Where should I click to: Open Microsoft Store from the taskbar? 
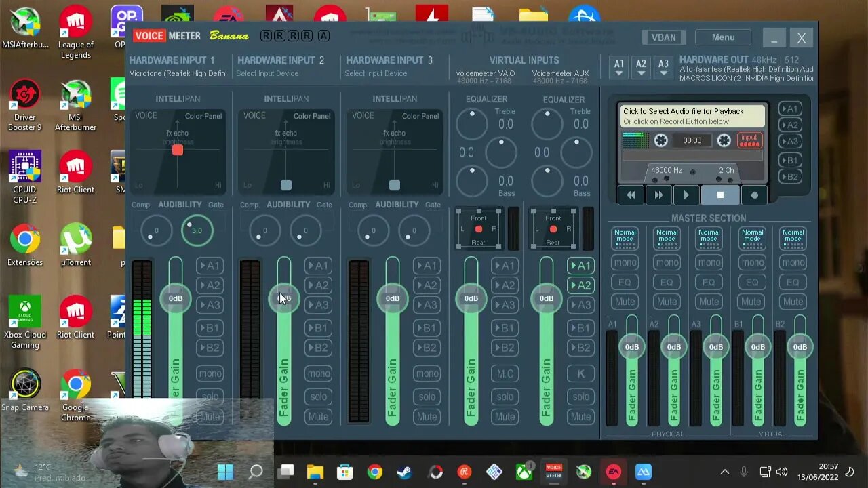tap(345, 472)
